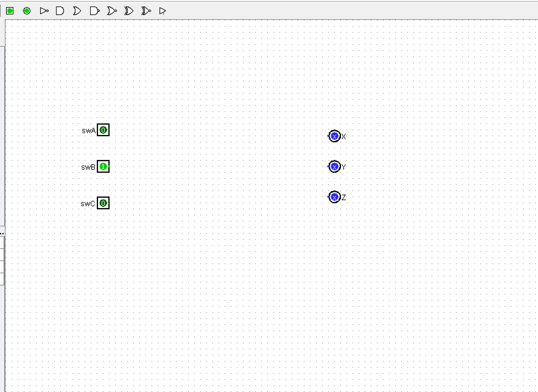The image size is (538, 392).
Task: Choose the NOT gate tool
Action: 44,11
